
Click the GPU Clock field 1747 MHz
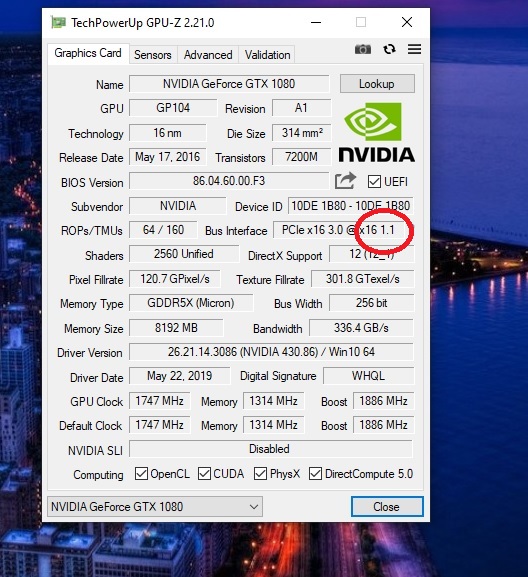[x=159, y=400]
